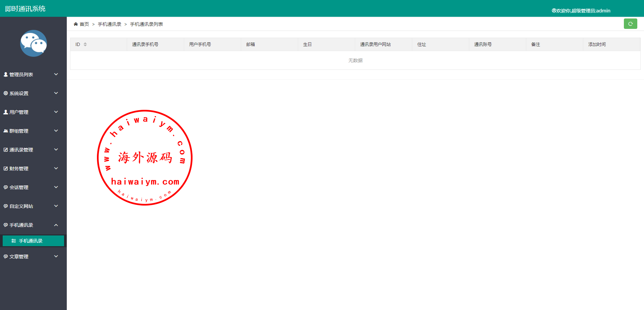Click the 系统设置 gear icon
Screen dimensions: 644x310
[x=6, y=93]
